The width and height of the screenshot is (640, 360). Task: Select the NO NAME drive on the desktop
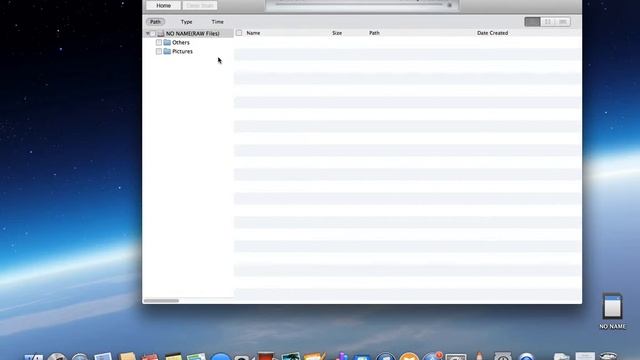pos(612,311)
